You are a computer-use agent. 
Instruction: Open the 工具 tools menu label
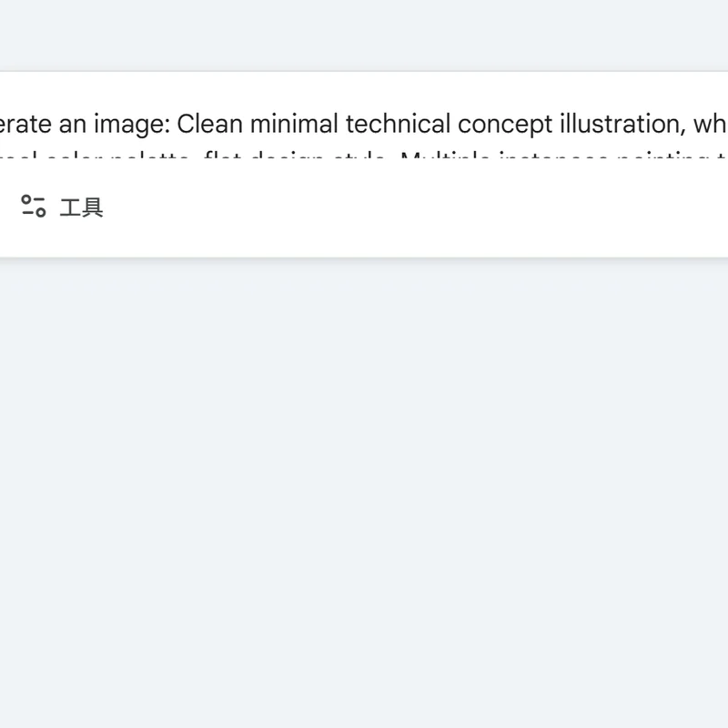pyautogui.click(x=81, y=207)
